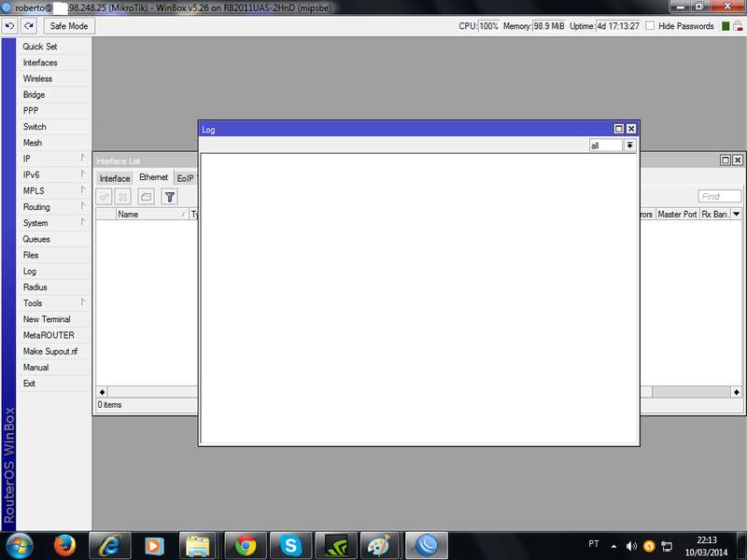Image resolution: width=747 pixels, height=560 pixels.
Task: Expand the MPLS submenu
Action: [53, 191]
